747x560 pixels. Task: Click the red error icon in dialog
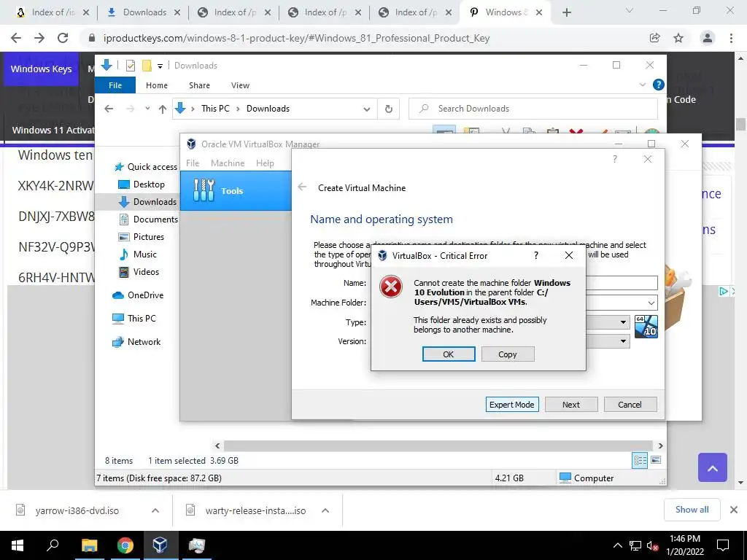point(391,287)
